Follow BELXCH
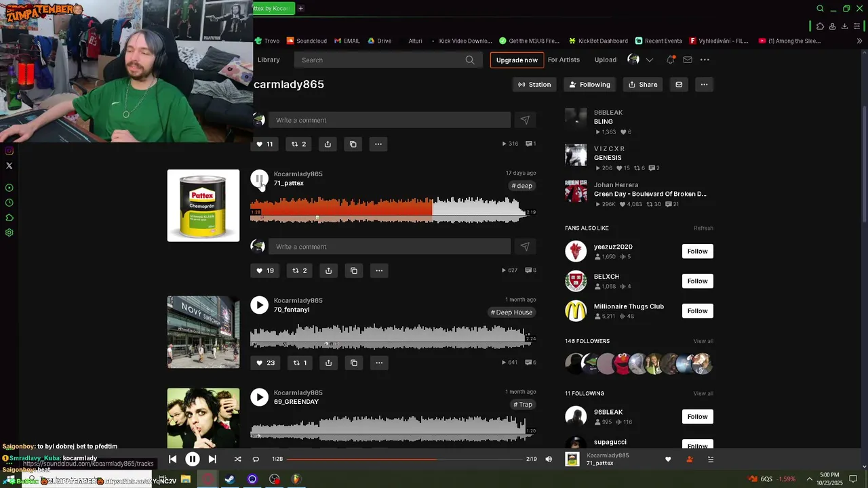Viewport: 868px width, 488px height. point(697,281)
